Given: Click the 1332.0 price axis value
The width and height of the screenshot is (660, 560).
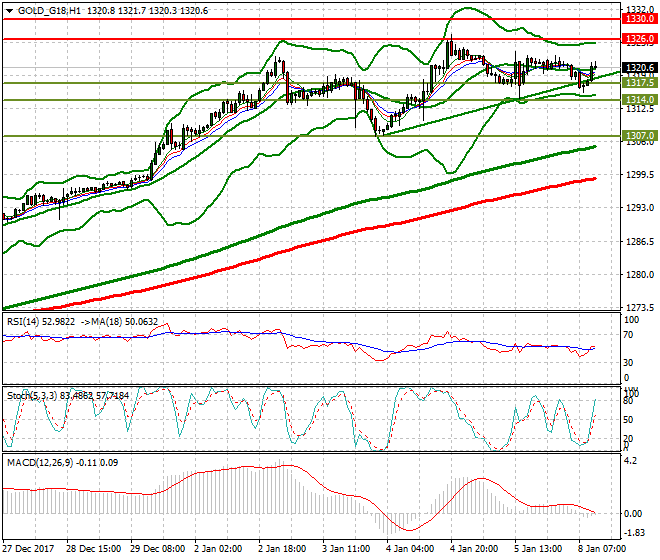Looking at the screenshot, I should 640,9.
